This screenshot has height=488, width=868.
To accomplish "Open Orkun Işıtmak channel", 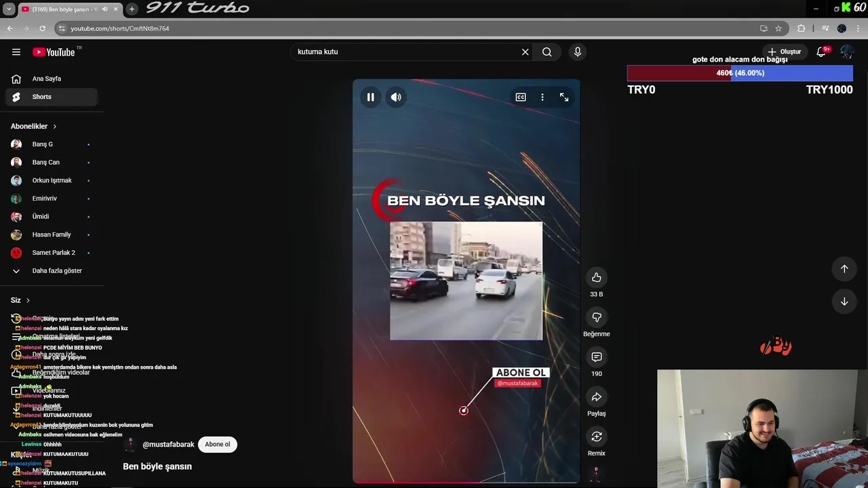I will (x=52, y=180).
